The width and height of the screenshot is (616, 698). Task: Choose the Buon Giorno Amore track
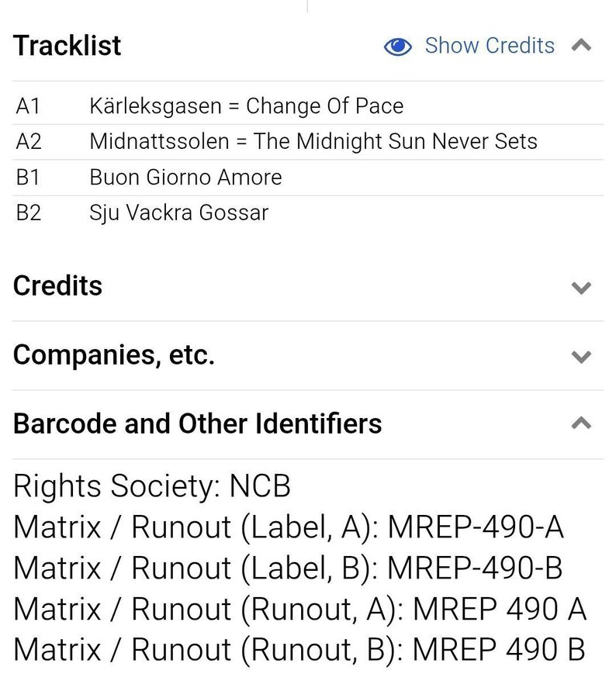coord(186,178)
